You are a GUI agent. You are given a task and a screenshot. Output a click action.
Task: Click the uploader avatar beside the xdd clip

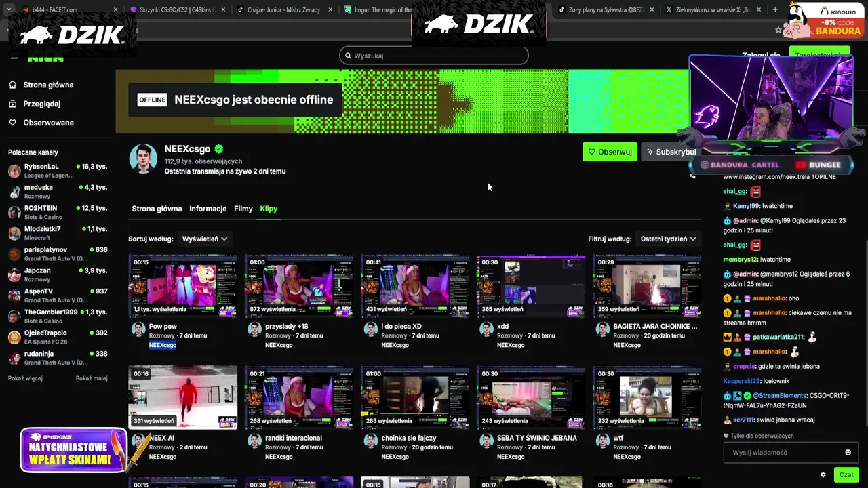(486, 329)
